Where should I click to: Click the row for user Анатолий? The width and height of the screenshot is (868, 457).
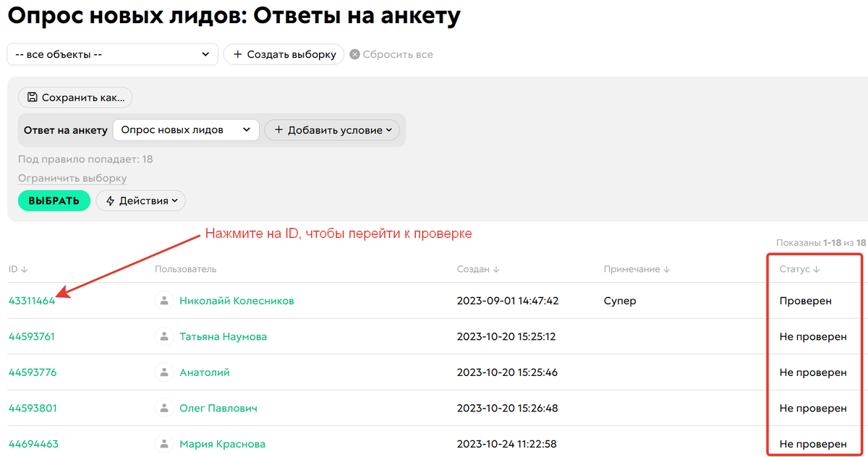(x=203, y=372)
